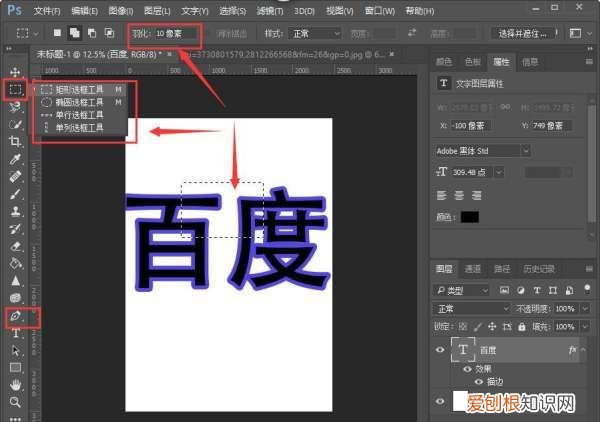The image size is (600, 422).
Task: Click the New Selection mode icon
Action: click(x=57, y=33)
